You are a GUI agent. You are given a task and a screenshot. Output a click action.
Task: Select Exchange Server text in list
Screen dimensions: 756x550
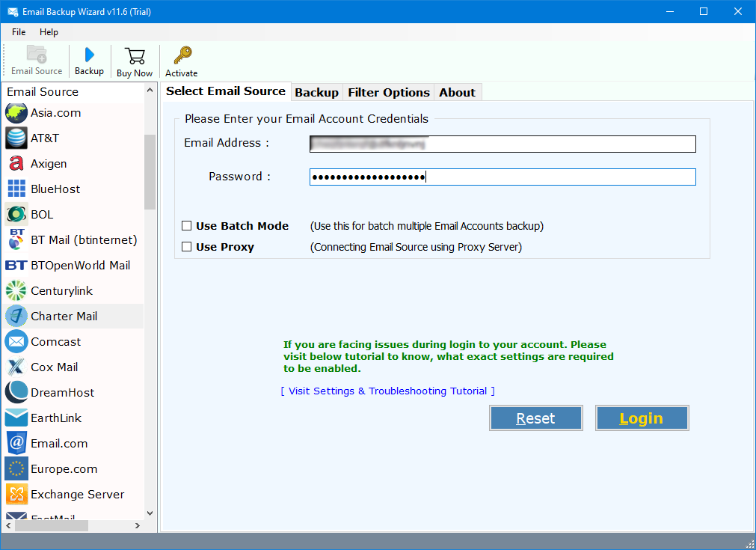coord(78,495)
